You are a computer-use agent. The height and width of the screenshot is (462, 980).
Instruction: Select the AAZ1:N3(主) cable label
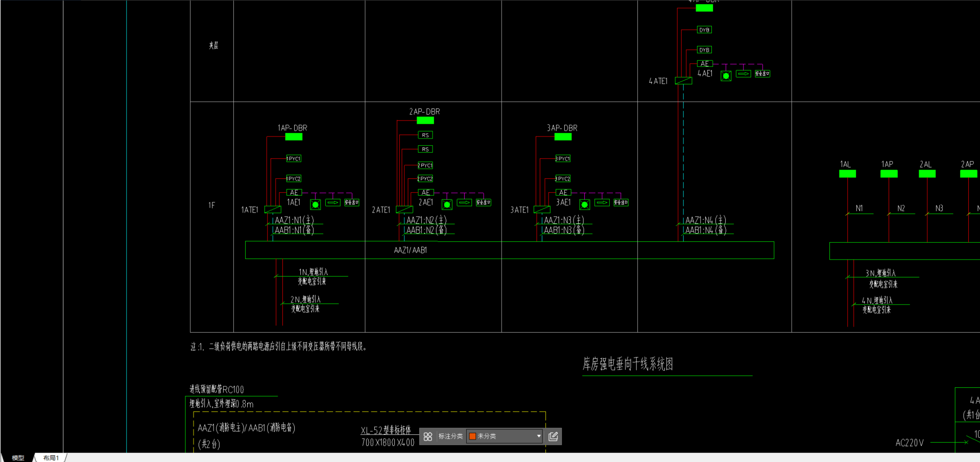tap(564, 220)
